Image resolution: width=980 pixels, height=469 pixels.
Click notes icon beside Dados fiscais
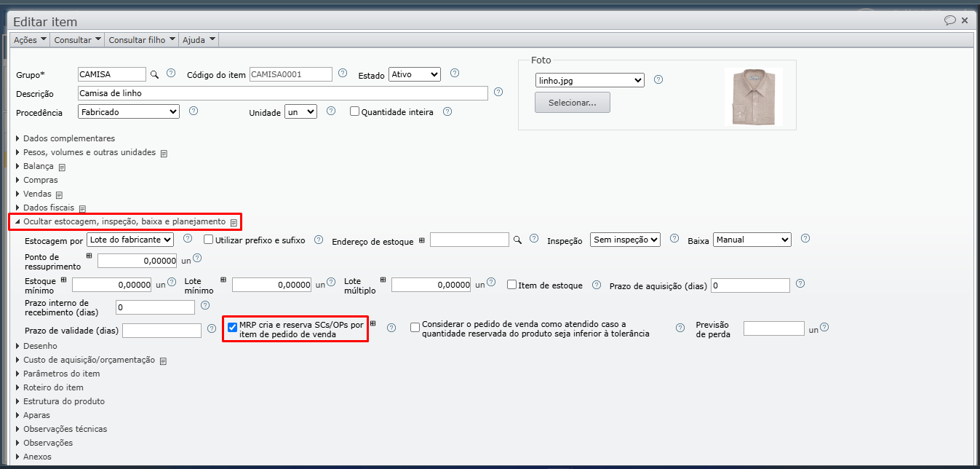click(82, 209)
